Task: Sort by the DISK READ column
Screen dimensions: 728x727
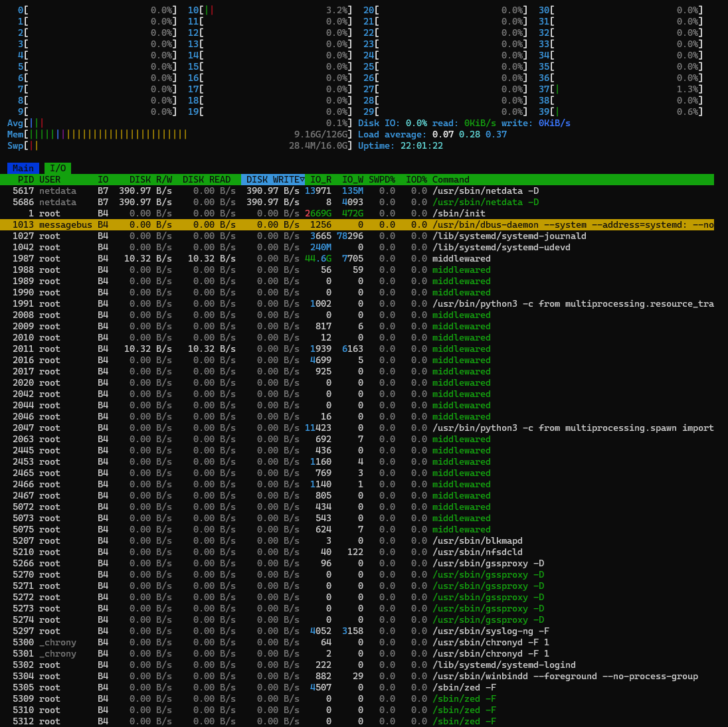Action: pos(207,179)
